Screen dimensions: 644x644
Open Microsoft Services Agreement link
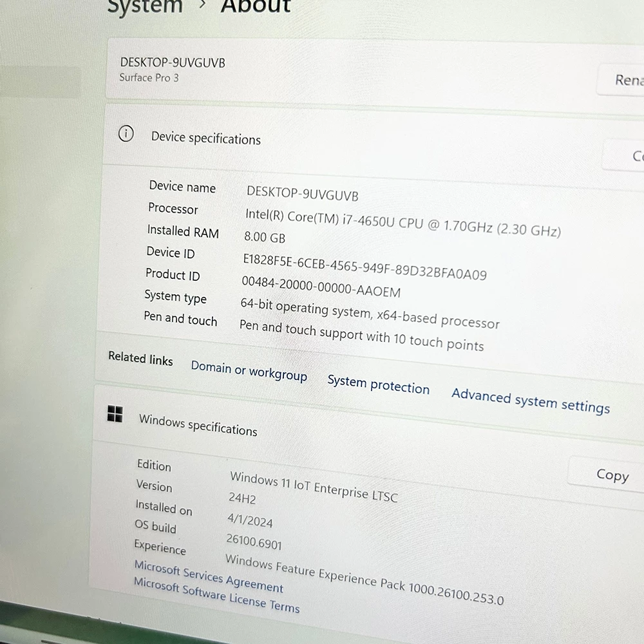pos(209,576)
